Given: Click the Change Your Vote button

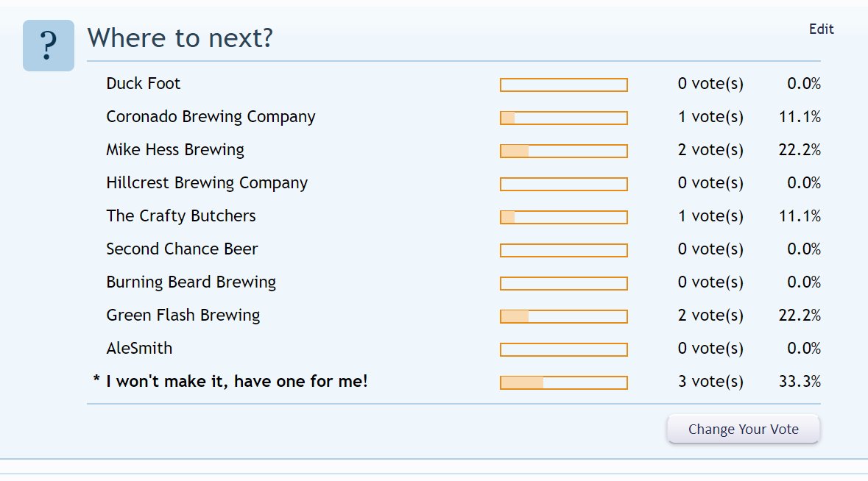Looking at the screenshot, I should click(x=743, y=429).
